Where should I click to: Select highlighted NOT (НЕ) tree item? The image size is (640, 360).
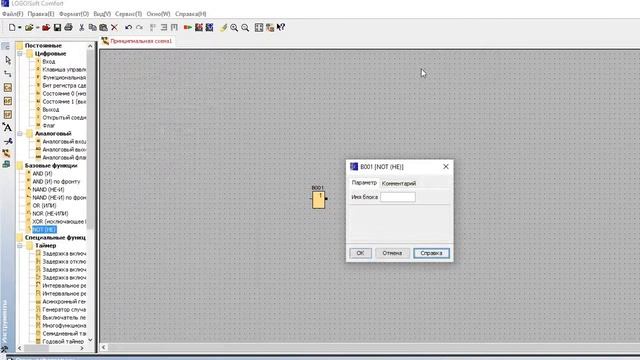(x=44, y=229)
